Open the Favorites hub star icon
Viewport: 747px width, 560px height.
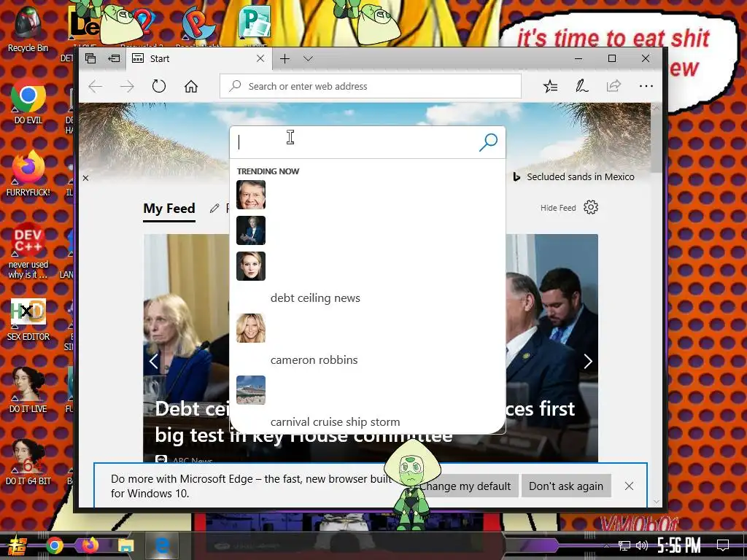tap(550, 86)
